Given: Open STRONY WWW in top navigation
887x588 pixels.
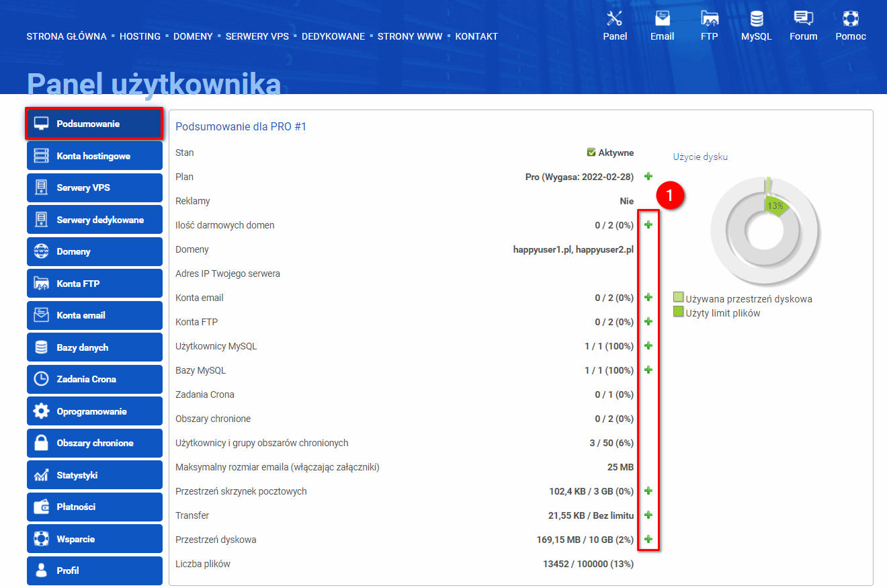Looking at the screenshot, I should (410, 36).
